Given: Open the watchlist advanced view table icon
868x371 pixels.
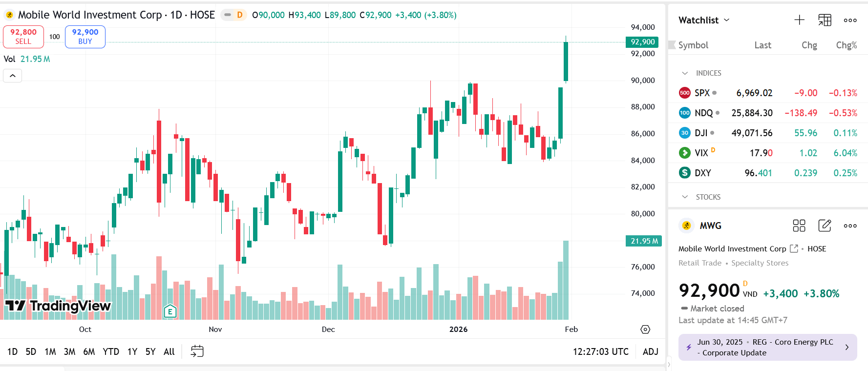Looking at the screenshot, I should click(x=825, y=20).
